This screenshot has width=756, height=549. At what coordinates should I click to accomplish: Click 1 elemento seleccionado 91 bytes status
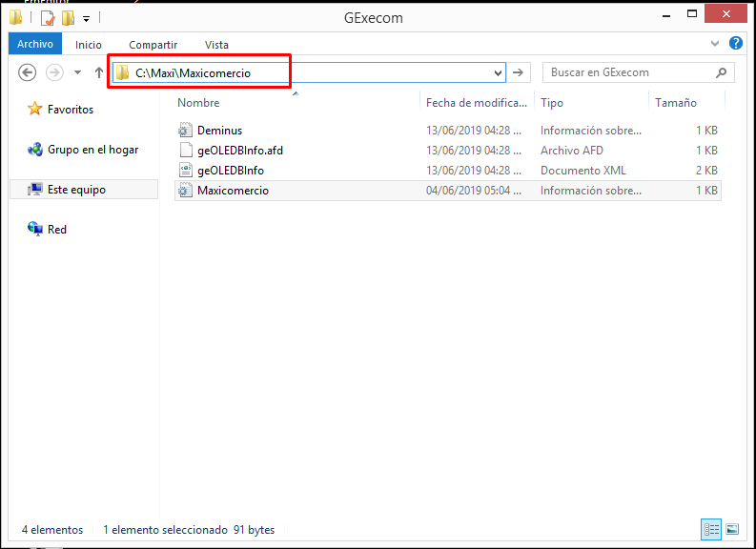(x=189, y=530)
